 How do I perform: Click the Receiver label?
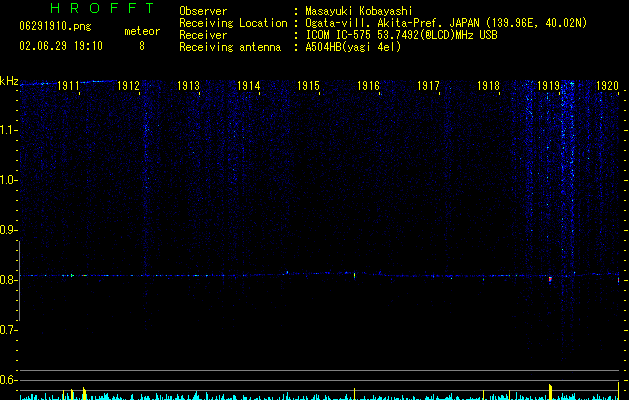(203, 35)
